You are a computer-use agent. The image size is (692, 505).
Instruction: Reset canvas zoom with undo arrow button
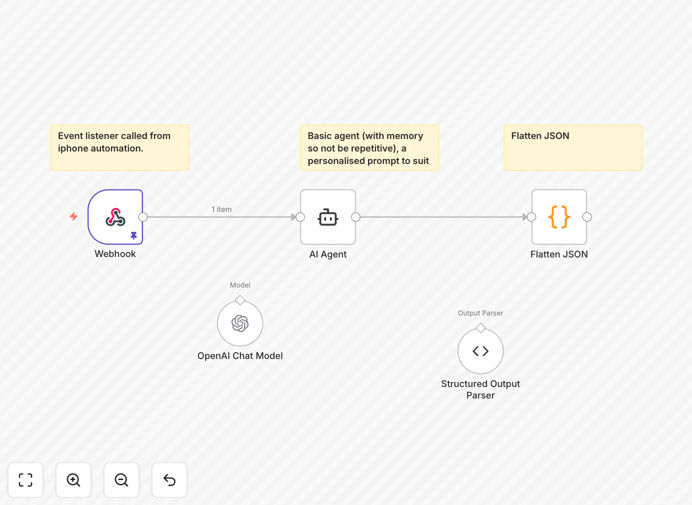click(x=169, y=480)
